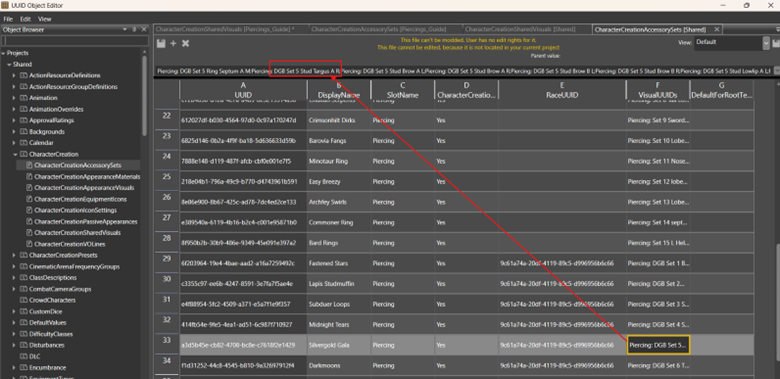The width and height of the screenshot is (780, 379).
Task: Click the VisualUUIDs column F header
Action: [658, 90]
